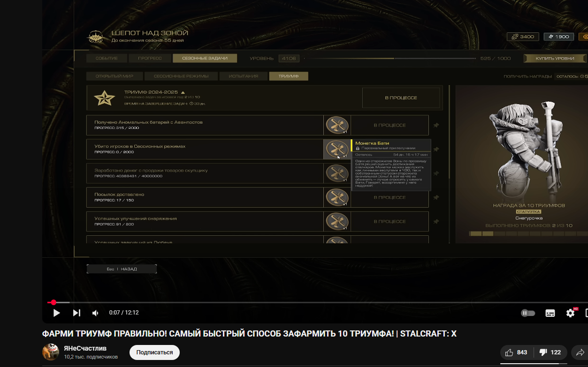588x367 pixels.
Task: Click the coin reward for Посылок доставлено
Action: [337, 197]
